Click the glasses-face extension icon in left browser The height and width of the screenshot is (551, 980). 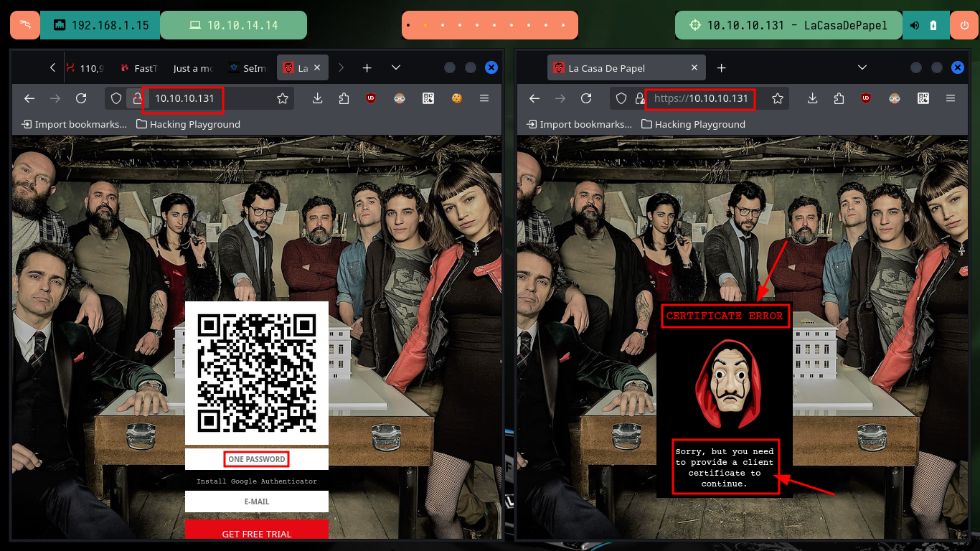(x=400, y=98)
